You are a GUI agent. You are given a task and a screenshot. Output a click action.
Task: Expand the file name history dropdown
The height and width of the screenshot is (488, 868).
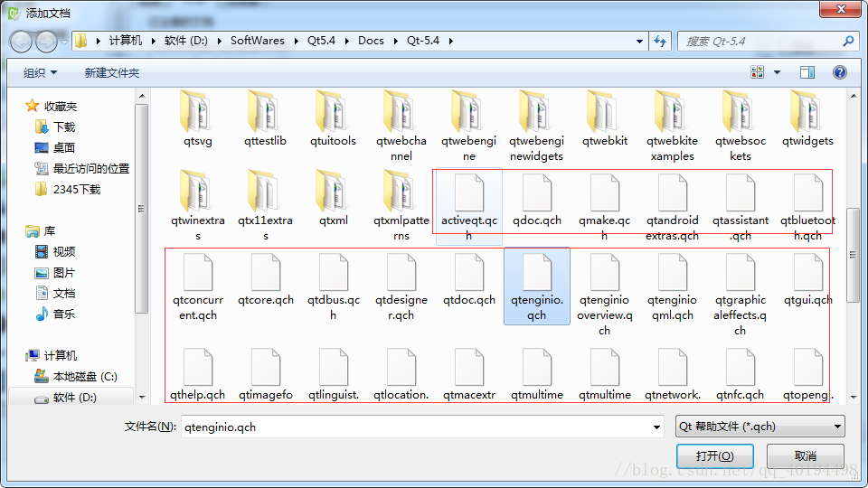(656, 427)
